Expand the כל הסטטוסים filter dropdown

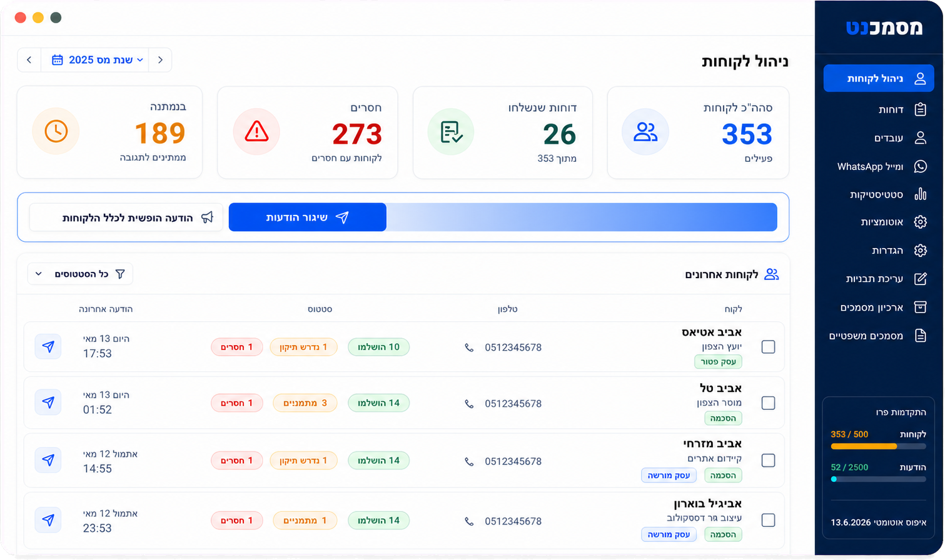point(80,274)
